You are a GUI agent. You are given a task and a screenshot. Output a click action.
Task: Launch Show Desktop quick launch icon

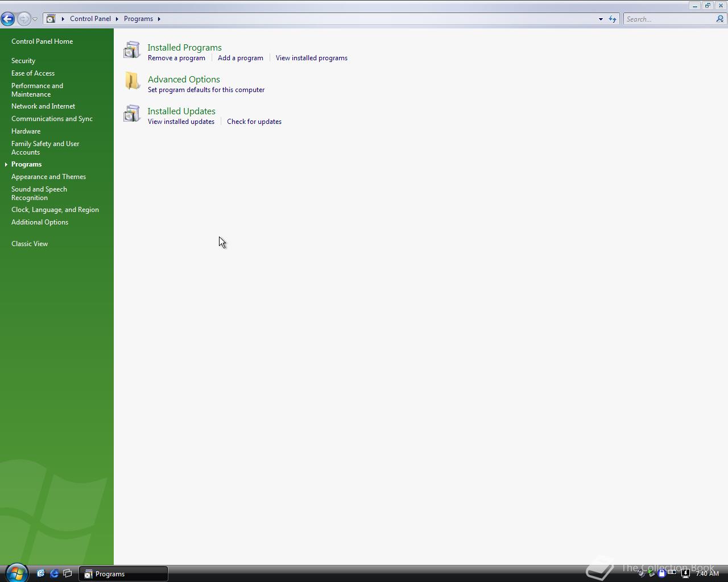(41, 573)
